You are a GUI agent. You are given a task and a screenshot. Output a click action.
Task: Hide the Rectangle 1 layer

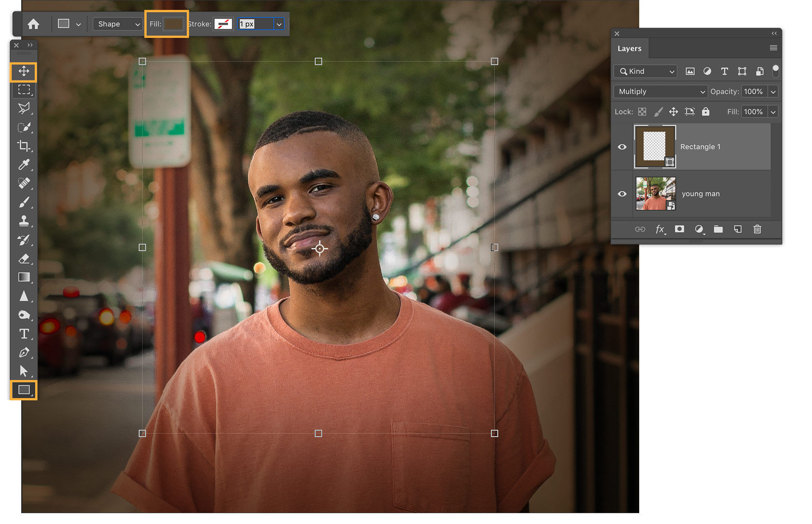coord(622,147)
